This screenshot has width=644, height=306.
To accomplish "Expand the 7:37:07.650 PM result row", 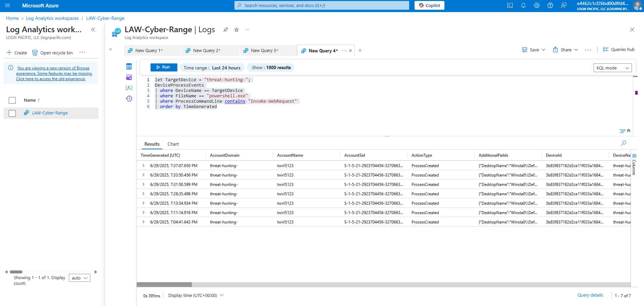I will point(143,165).
